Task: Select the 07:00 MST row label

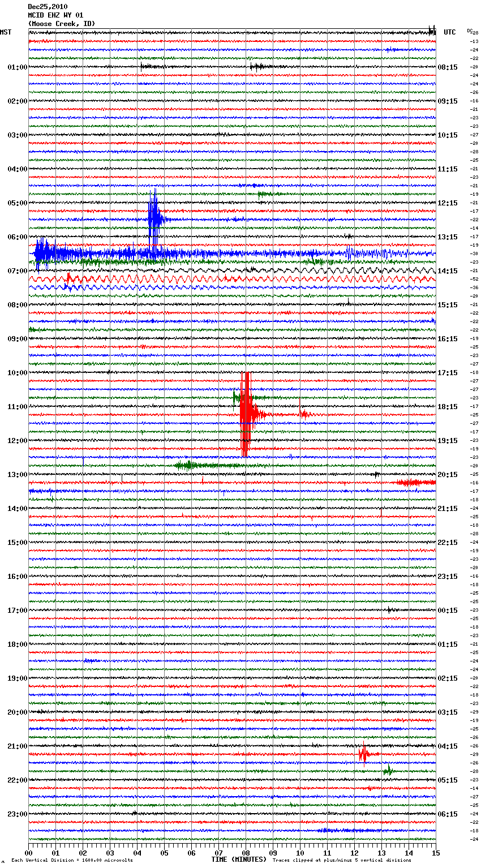Action: [18, 271]
